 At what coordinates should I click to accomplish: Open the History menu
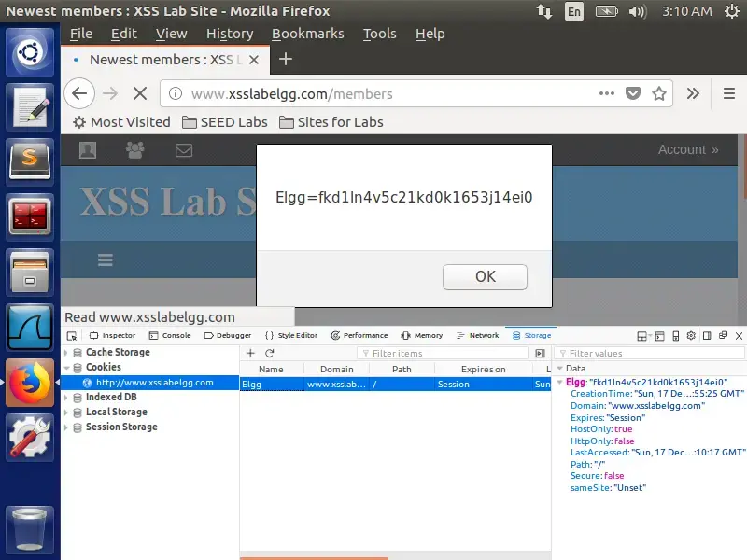230,34
